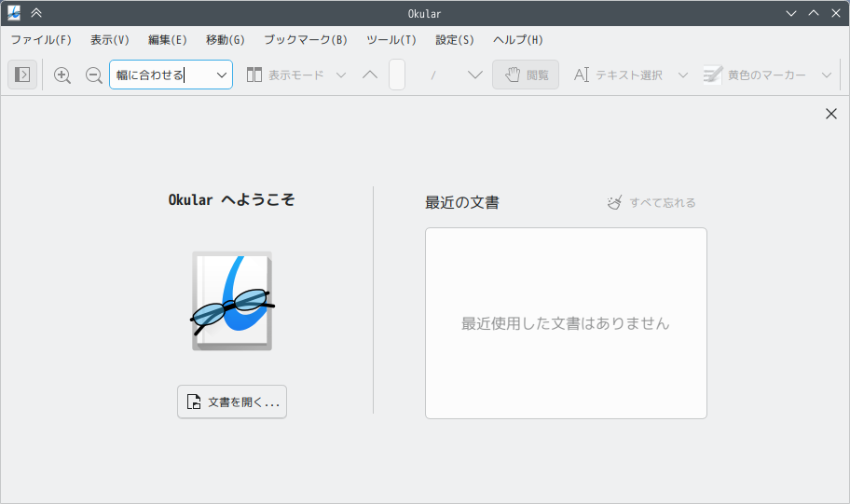Open the ツール(T) menu
This screenshot has width=850, height=504.
click(391, 40)
